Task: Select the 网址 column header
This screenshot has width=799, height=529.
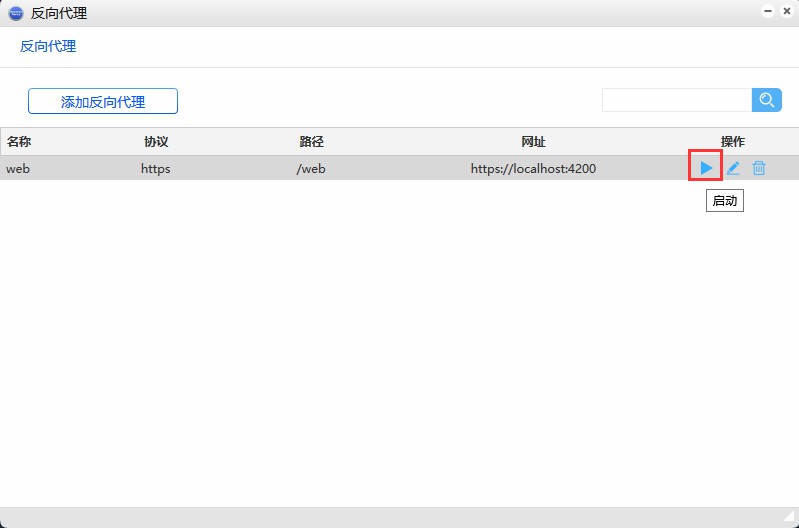Action: 533,142
